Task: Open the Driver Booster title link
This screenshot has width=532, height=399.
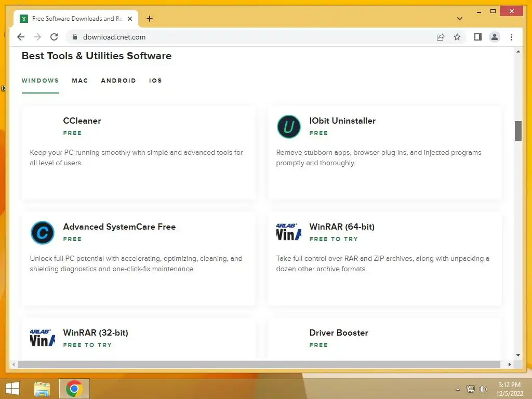Action: [x=339, y=332]
